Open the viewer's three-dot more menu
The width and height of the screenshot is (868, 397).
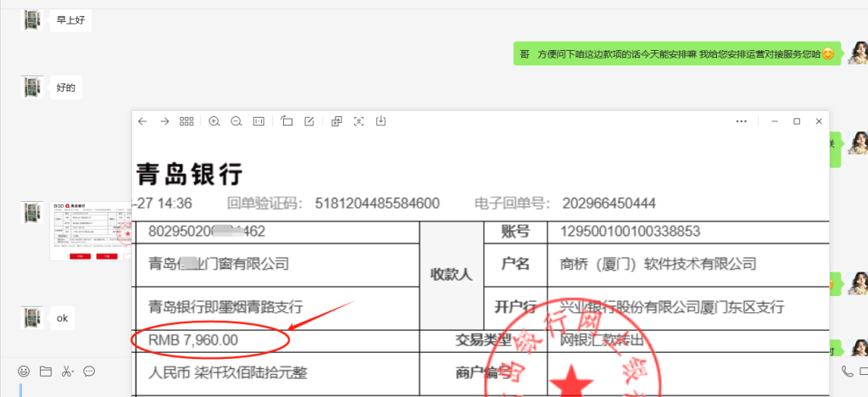pos(742,121)
